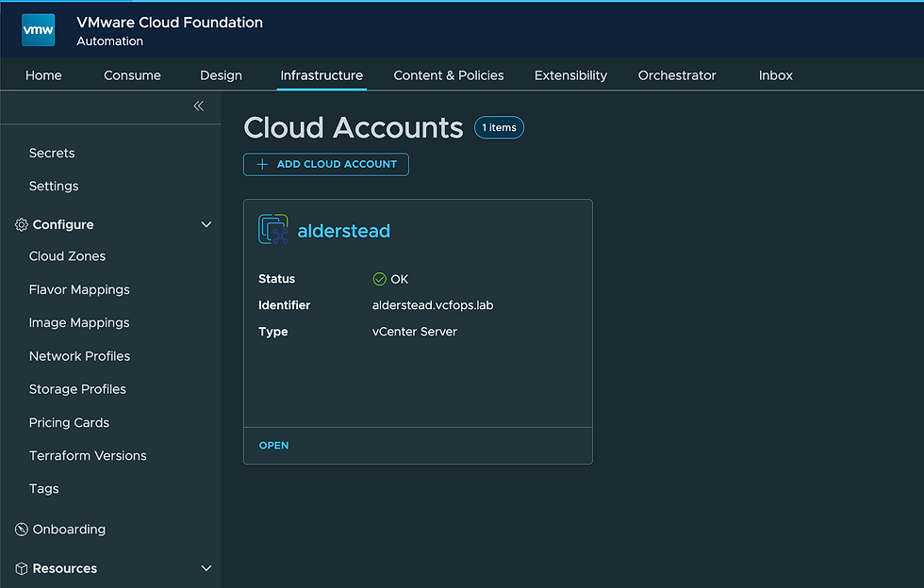The height and width of the screenshot is (588, 924).
Task: Click the VMware logo icon
Action: 38,30
